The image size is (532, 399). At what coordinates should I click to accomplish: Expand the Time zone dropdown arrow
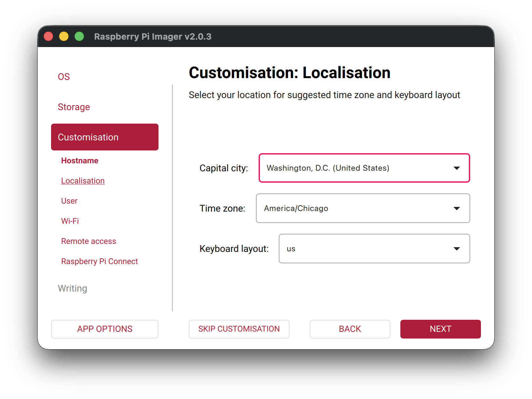(x=456, y=208)
